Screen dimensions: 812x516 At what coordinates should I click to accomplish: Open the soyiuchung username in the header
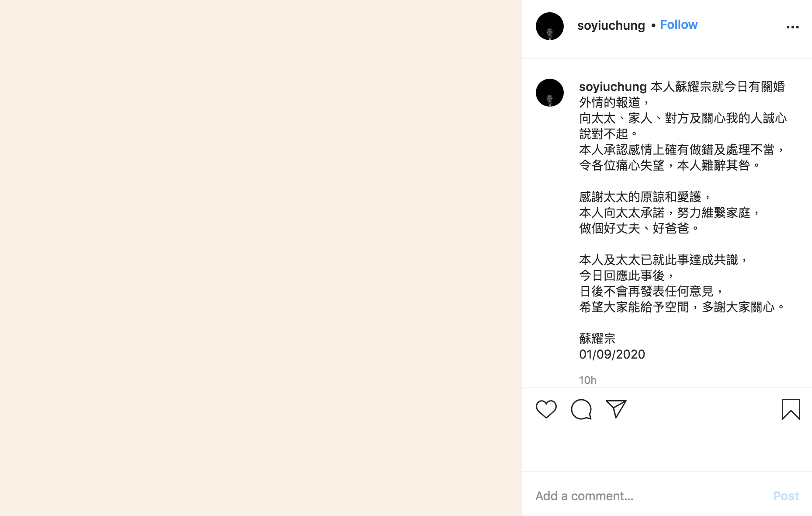pos(611,25)
